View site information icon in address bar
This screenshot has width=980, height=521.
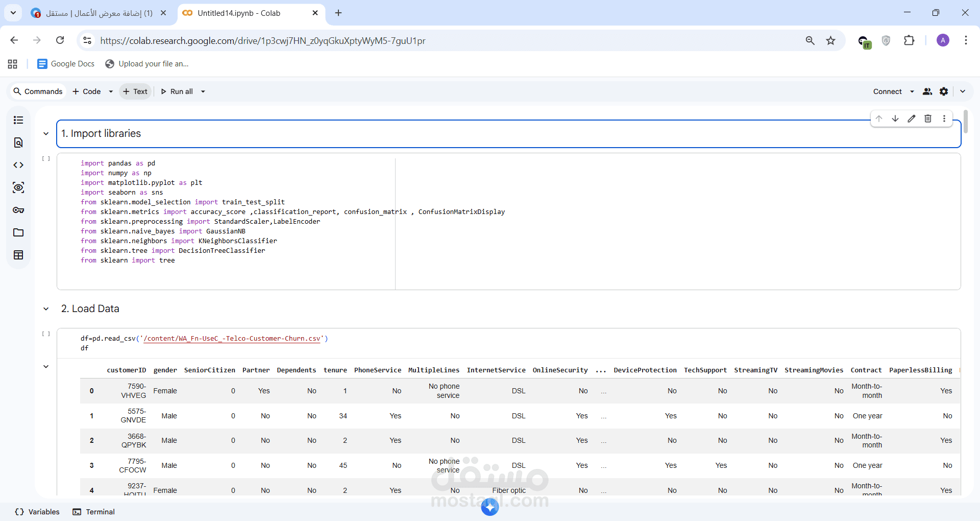88,40
